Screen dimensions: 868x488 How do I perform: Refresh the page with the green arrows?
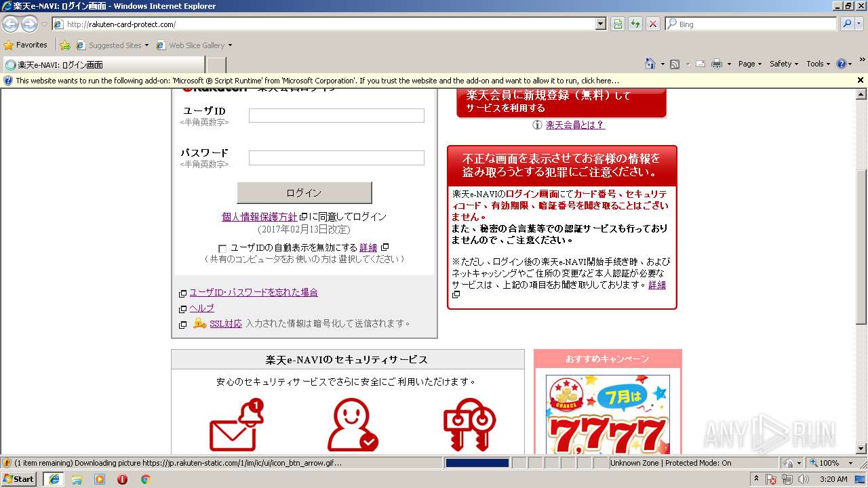[x=635, y=24]
